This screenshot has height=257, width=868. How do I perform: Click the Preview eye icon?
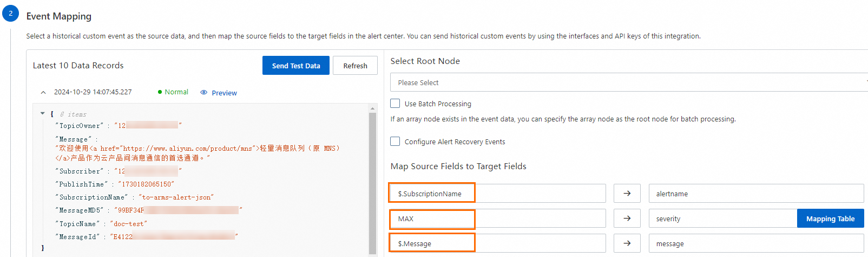204,93
